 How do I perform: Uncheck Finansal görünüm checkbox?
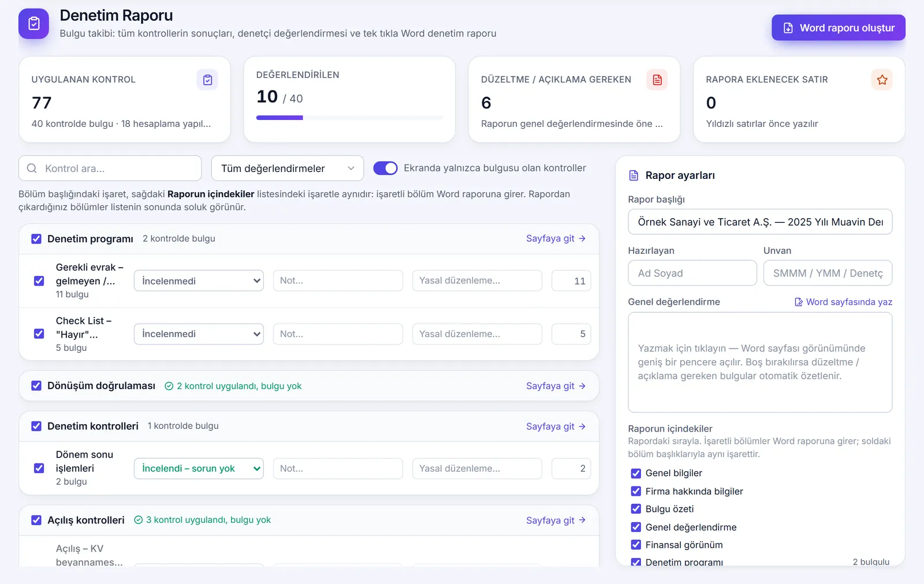(636, 545)
